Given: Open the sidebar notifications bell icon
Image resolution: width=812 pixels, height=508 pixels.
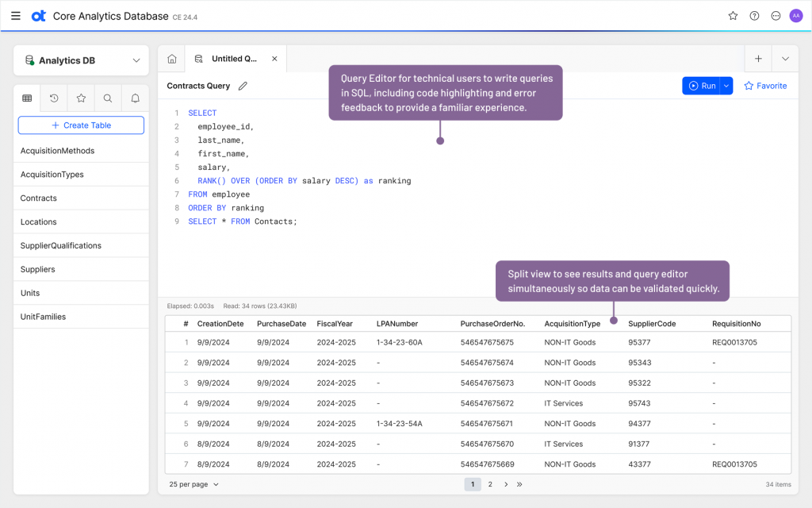Looking at the screenshot, I should 135,98.
